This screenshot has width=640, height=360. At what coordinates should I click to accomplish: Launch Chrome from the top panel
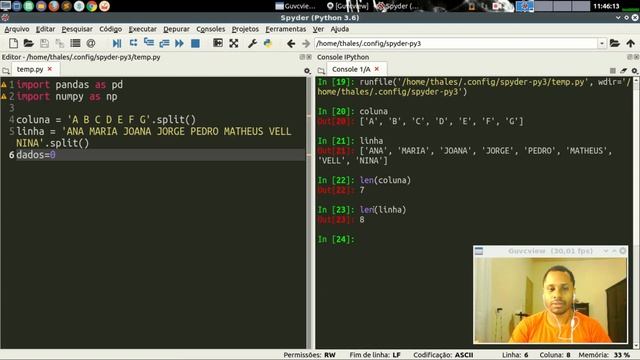92,6
